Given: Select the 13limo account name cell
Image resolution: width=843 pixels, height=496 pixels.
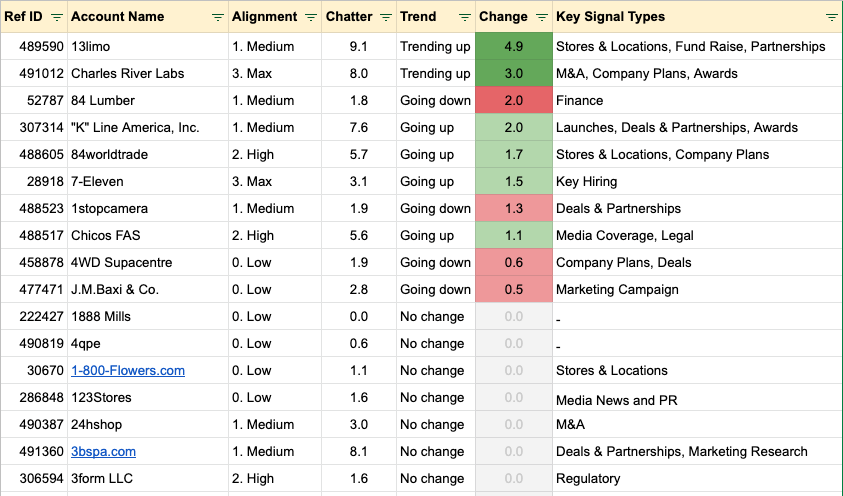Looking at the screenshot, I should coord(148,47).
